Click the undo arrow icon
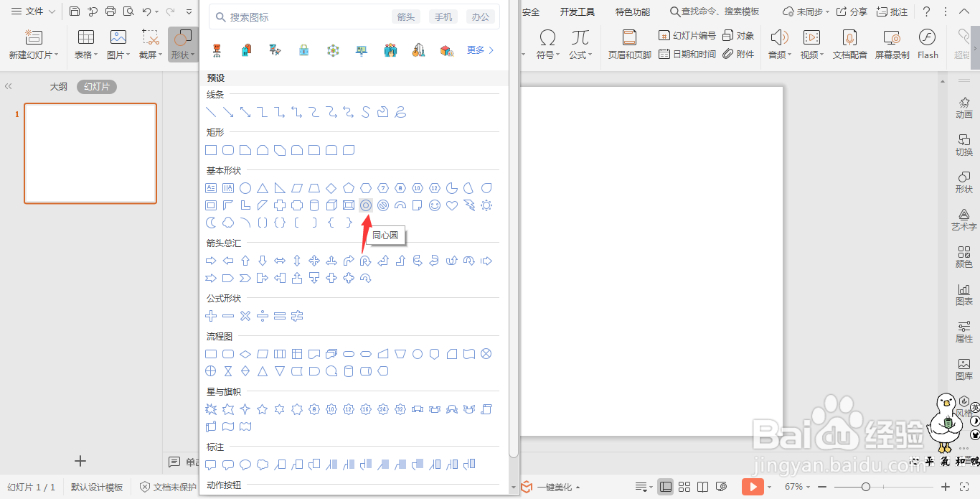Viewport: 980px width, 499px height. [x=146, y=11]
